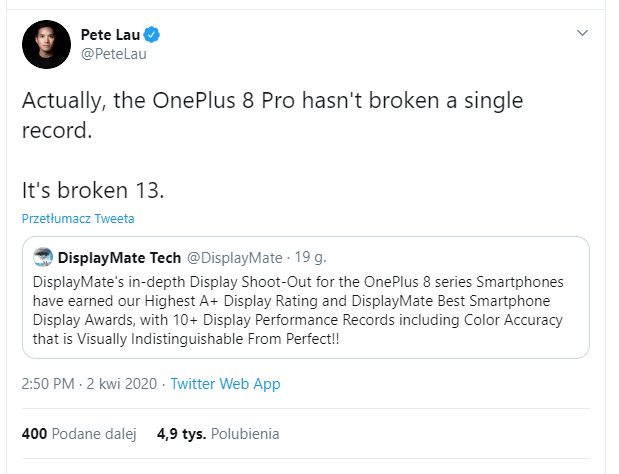Click the Twitter Web App source link

(x=225, y=384)
